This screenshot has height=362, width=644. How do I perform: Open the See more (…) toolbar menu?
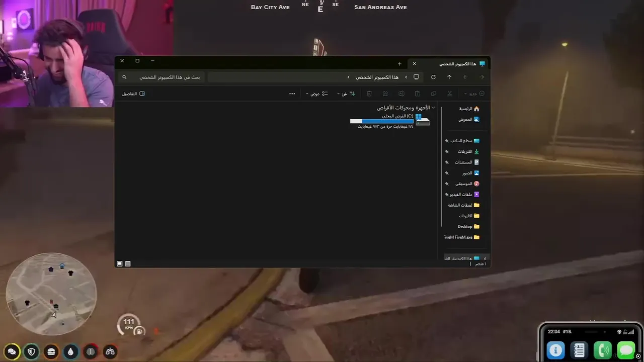tap(292, 94)
